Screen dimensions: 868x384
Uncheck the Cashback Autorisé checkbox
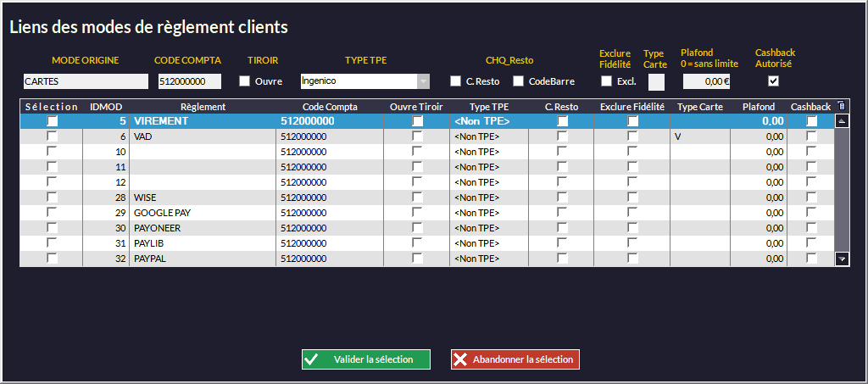773,81
